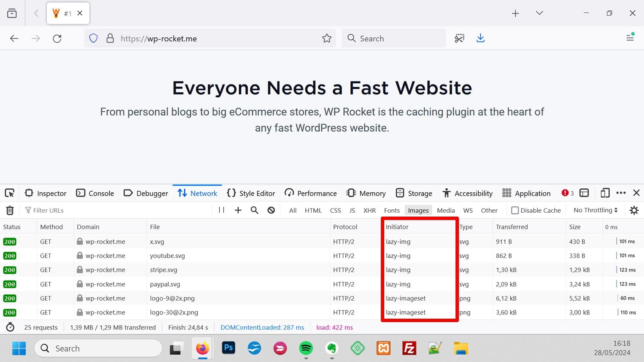Switch to the Style Editor tab
Viewport: 644px width, 362px height.
point(251,193)
